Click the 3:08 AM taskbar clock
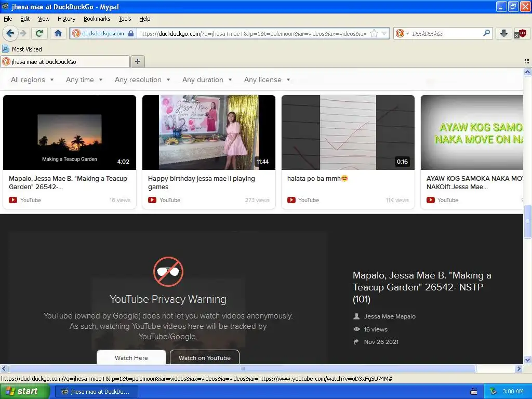Screen dimensions: 532x399 pos(513,391)
